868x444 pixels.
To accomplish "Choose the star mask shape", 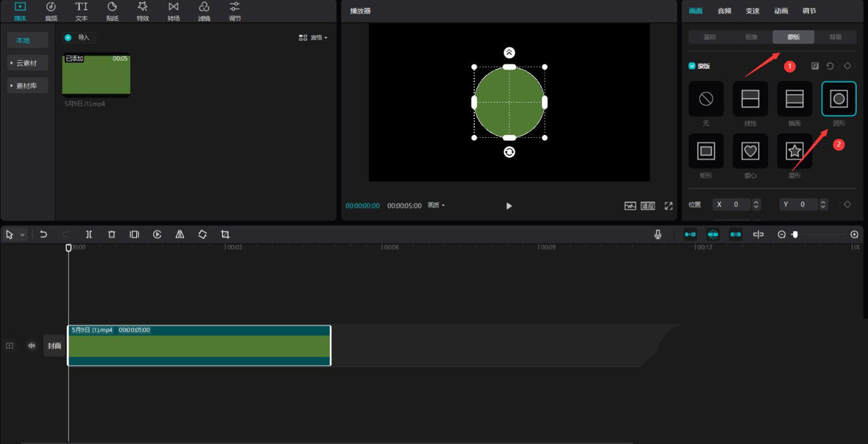I will tap(794, 151).
